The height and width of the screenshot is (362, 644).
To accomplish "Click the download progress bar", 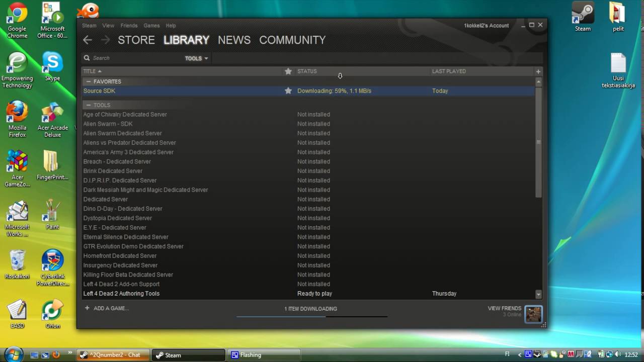I will tap(311, 316).
